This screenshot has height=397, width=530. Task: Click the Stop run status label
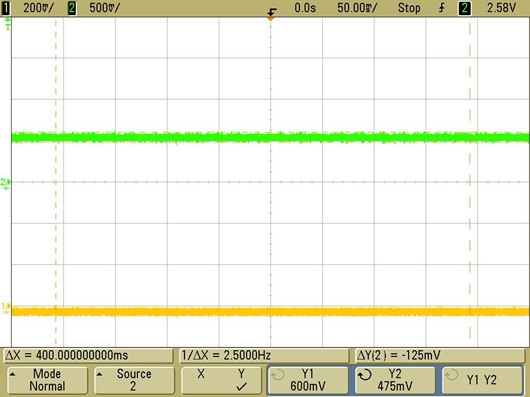click(409, 8)
